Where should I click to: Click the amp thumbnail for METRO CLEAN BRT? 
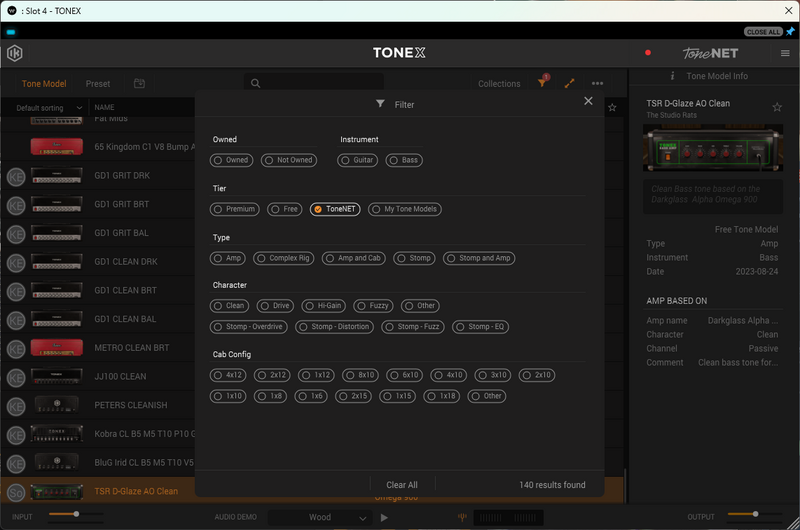click(57, 348)
